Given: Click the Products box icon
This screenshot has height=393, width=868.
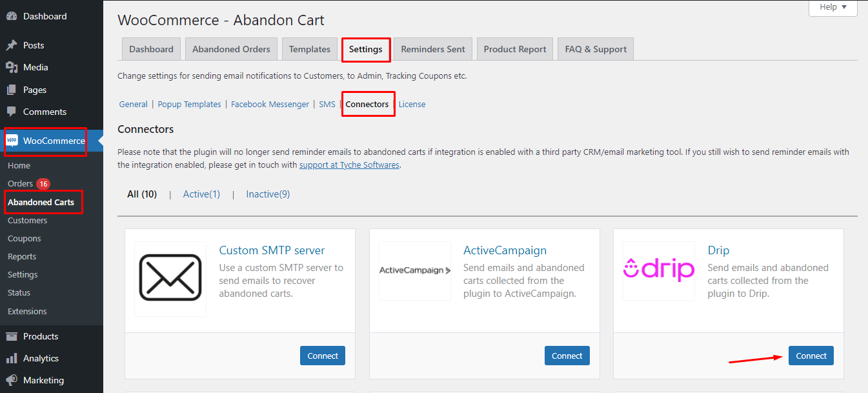Looking at the screenshot, I should pos(12,336).
